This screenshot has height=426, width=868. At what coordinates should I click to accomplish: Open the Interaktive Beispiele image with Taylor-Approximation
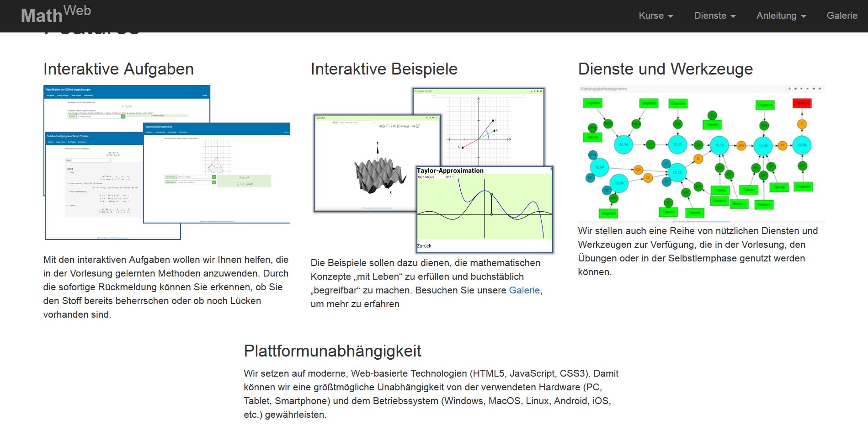pyautogui.click(x=433, y=170)
